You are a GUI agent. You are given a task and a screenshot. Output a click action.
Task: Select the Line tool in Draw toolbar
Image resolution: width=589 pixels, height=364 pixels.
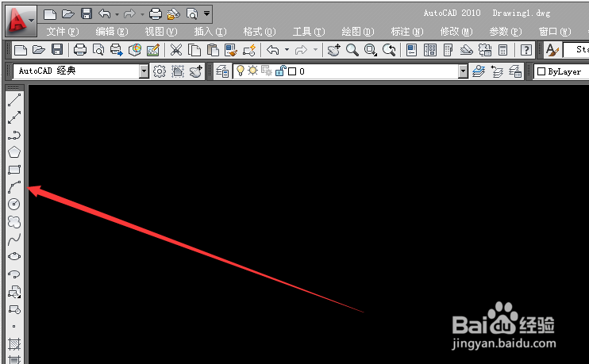(14, 100)
